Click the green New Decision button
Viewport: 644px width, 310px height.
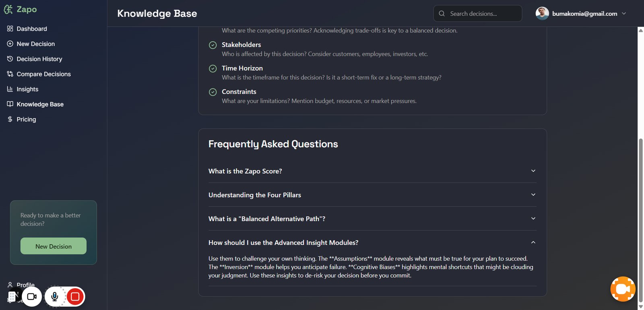[x=54, y=246]
